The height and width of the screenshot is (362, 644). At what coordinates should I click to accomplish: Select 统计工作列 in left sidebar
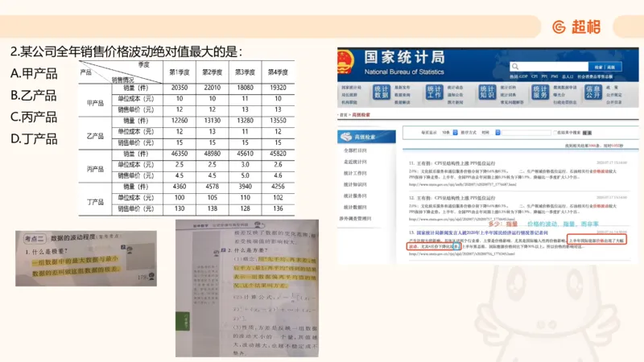(x=355, y=173)
